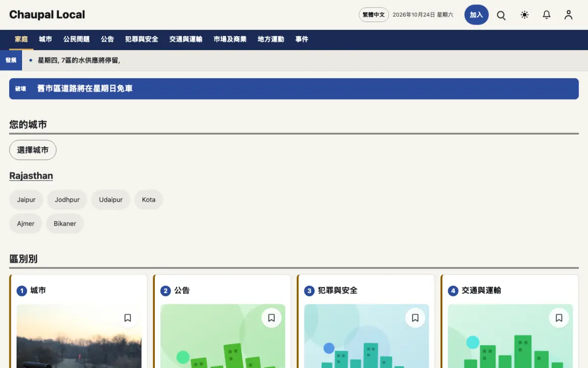Open the 交通與運輸 card title numbered 4

click(x=481, y=290)
